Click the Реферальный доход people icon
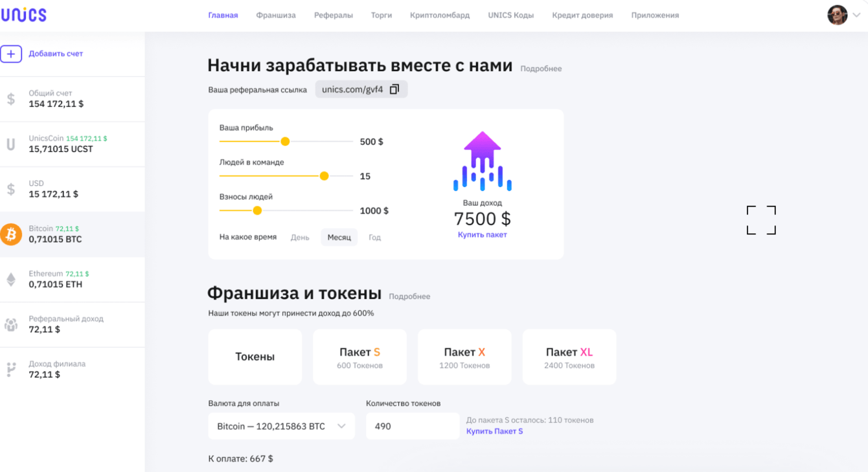 [x=11, y=324]
